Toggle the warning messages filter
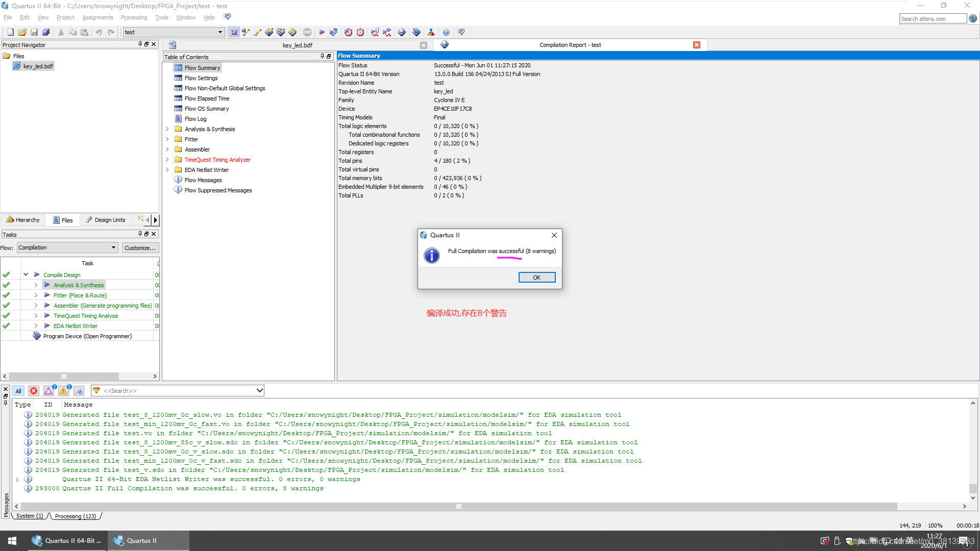The height and width of the screenshot is (551, 980). click(x=63, y=391)
